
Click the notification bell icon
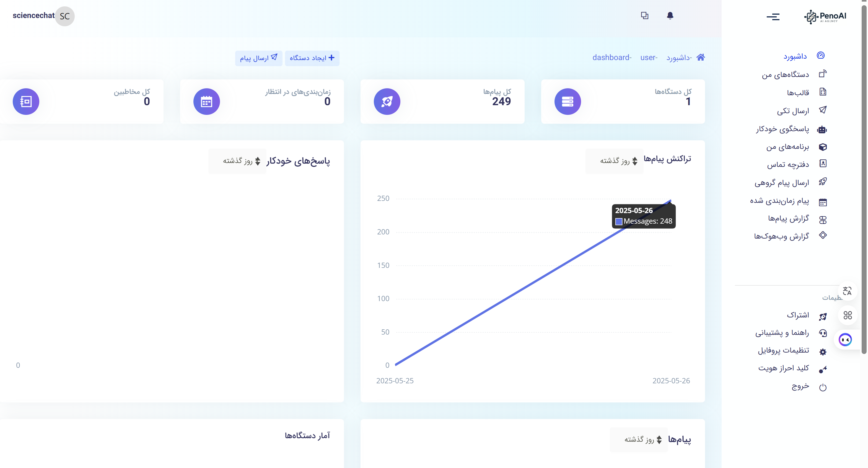pos(670,16)
